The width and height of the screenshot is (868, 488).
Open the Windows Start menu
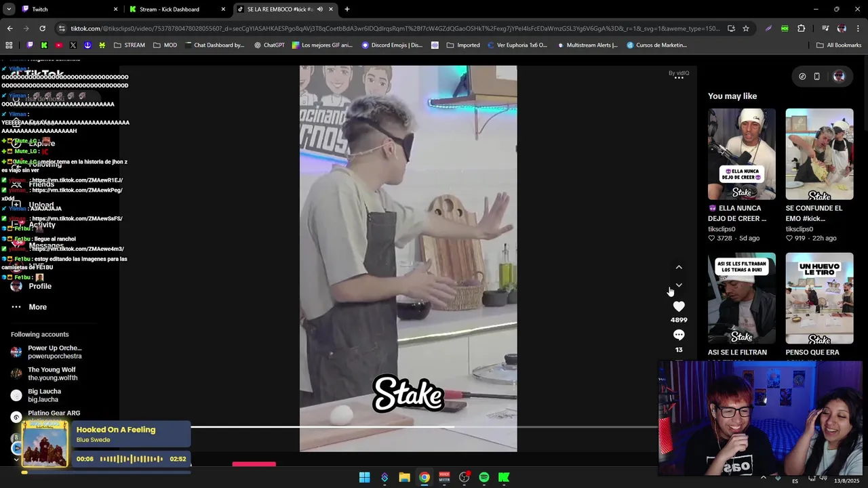[364, 477]
